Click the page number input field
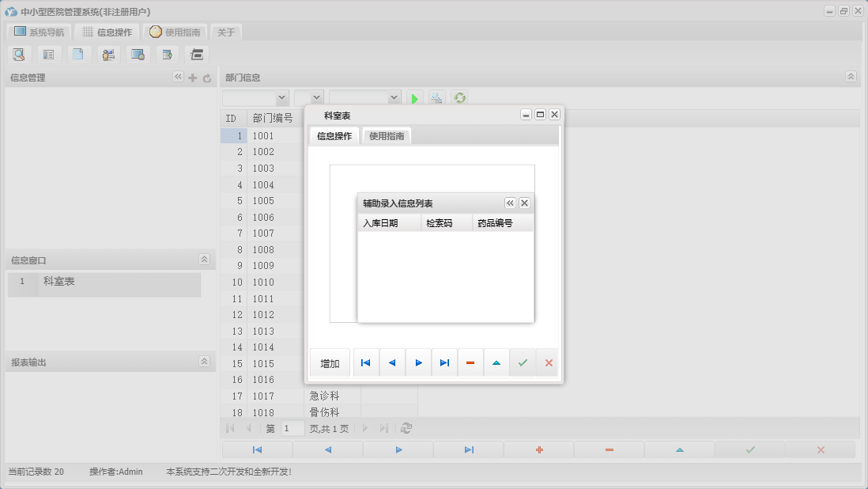This screenshot has width=868, height=489. click(x=292, y=428)
